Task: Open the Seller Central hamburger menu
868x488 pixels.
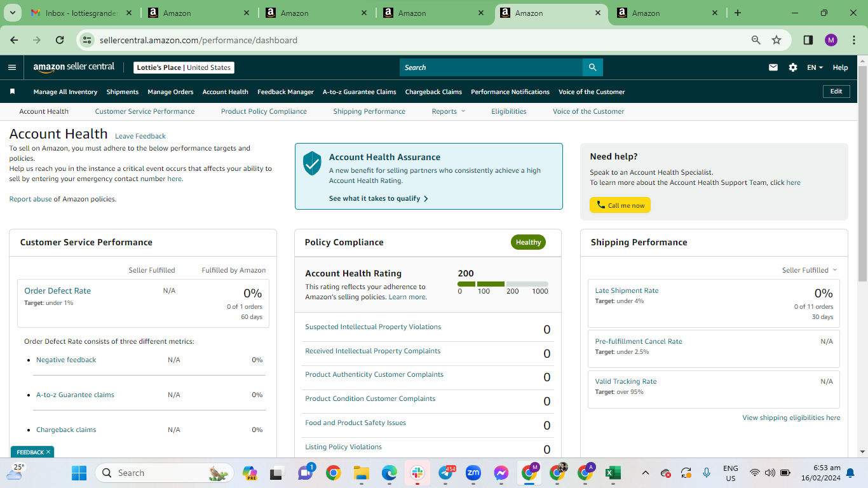Action: click(x=12, y=67)
